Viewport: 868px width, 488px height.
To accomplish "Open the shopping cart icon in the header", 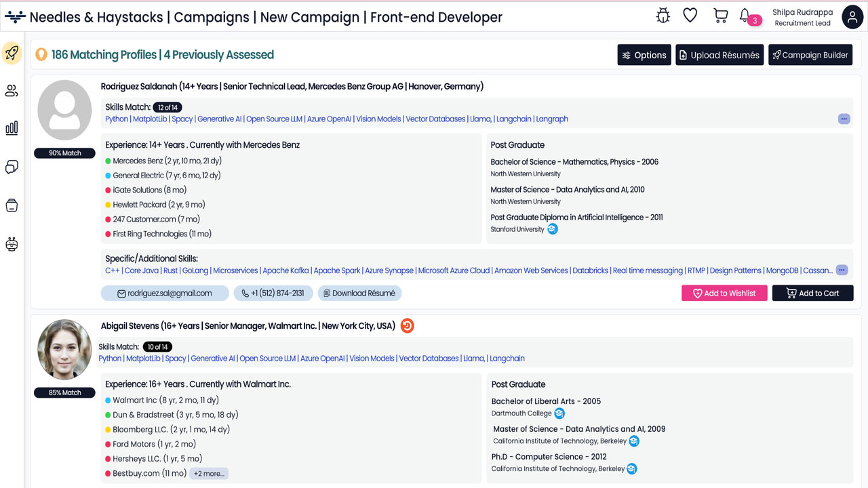I will click(x=720, y=16).
